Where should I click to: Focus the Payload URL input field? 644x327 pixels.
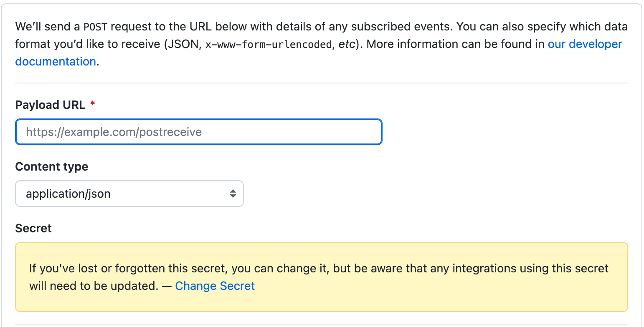coord(199,132)
